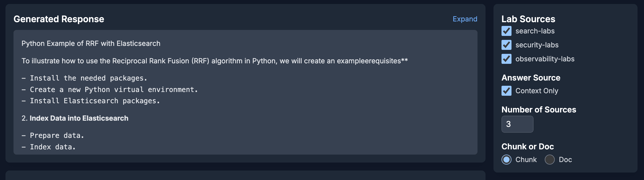644x180 pixels.
Task: Select the Doc radio button
Action: pos(549,160)
